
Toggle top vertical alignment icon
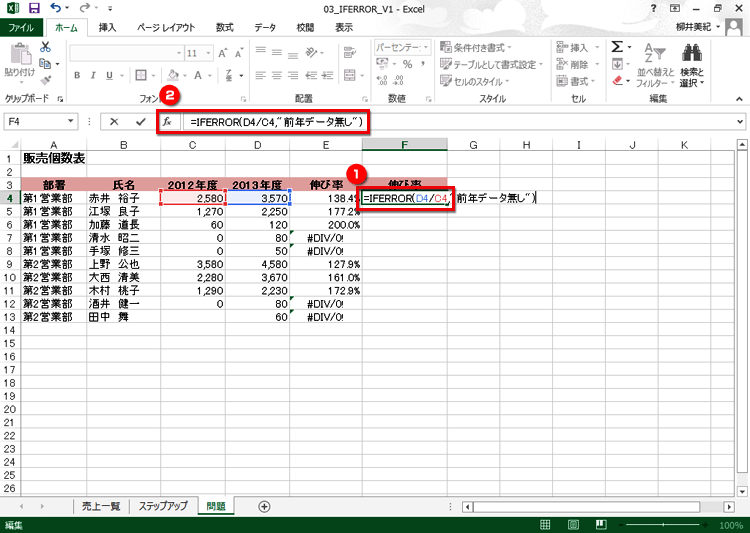[x=260, y=52]
